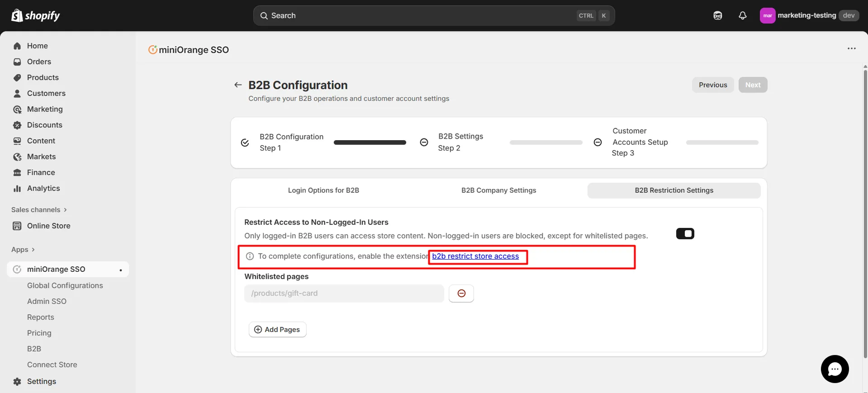Click the Online Store sidebar label
The height and width of the screenshot is (393, 868).
tap(49, 226)
